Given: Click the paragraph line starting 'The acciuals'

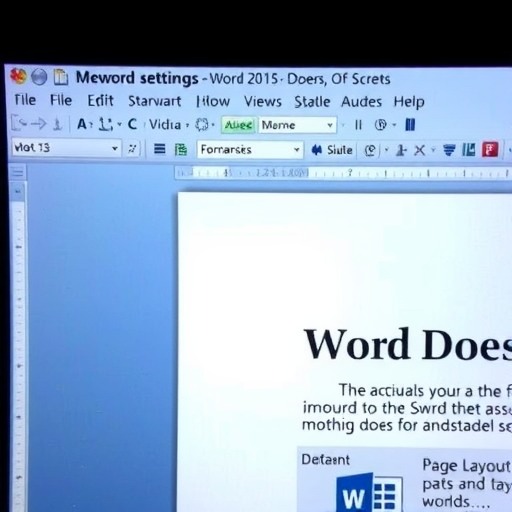Looking at the screenshot, I should point(425,391).
